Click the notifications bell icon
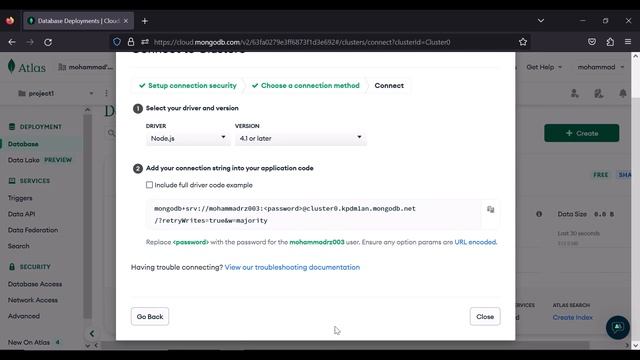The height and width of the screenshot is (360, 640). (623, 93)
